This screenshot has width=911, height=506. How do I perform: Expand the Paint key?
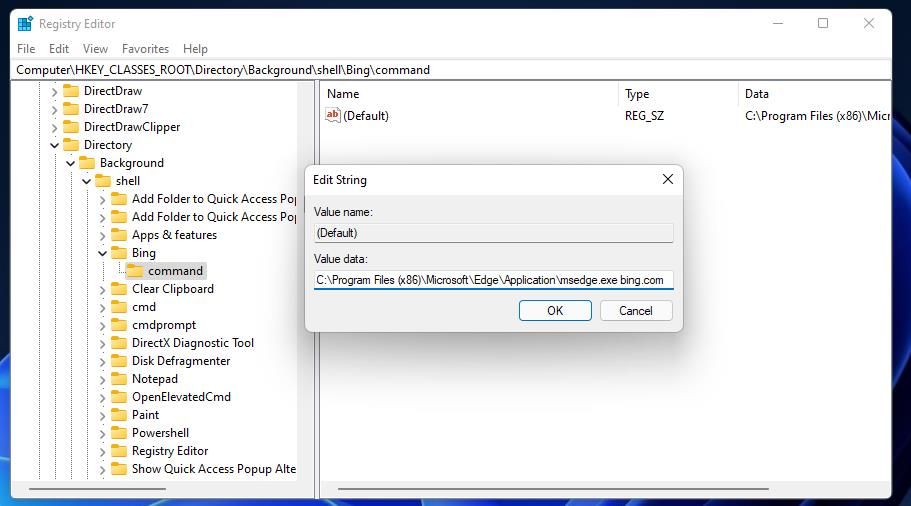102,416
